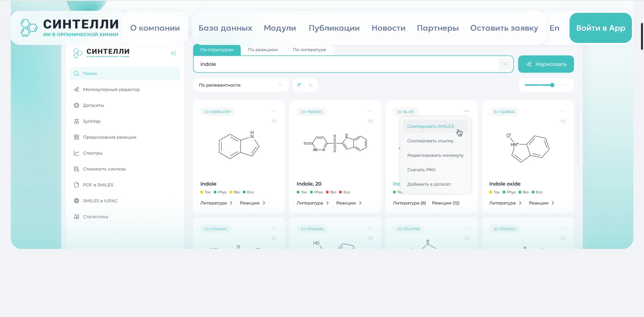Open SynMap sidebar item
Image resolution: width=644 pixels, height=317 pixels.
pos(87,121)
